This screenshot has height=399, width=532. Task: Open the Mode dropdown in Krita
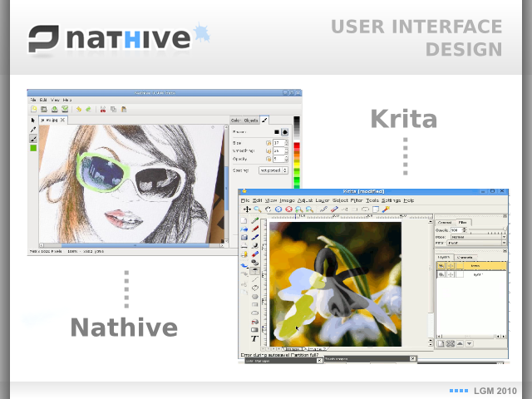(x=478, y=237)
